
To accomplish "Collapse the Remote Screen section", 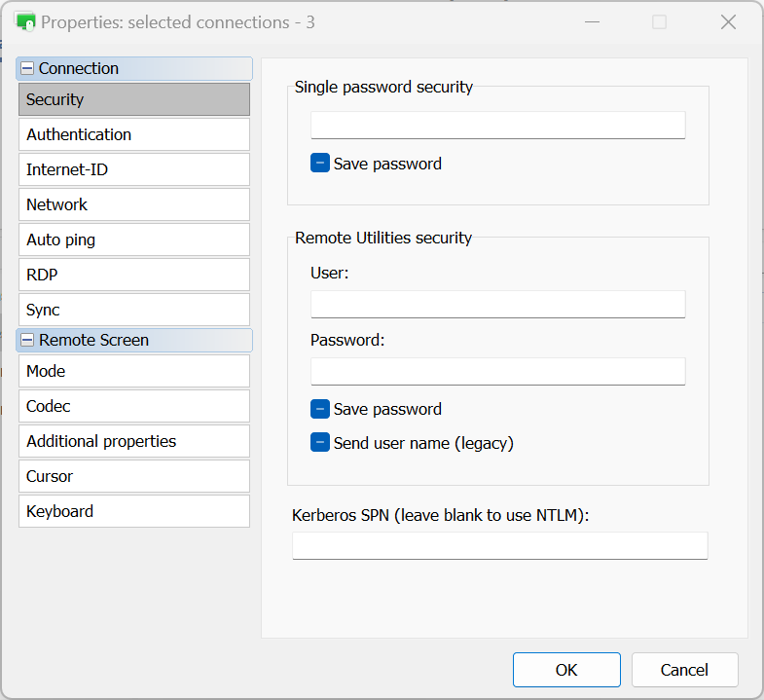I will 27,341.
